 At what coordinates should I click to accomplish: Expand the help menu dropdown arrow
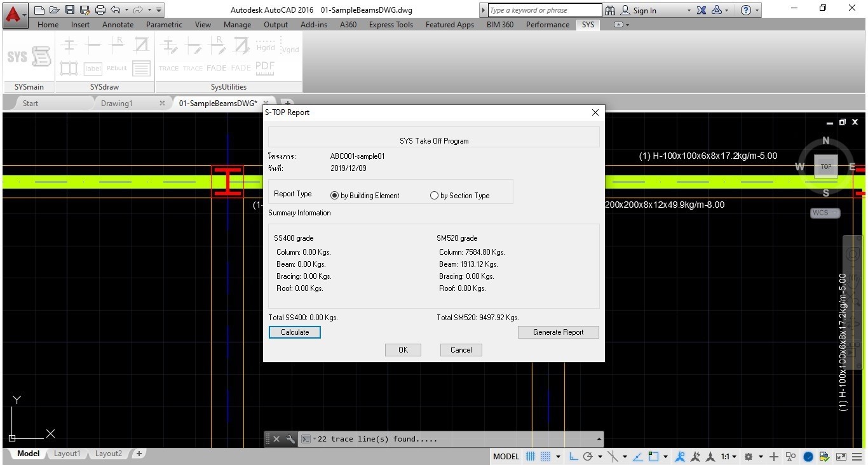[757, 10]
